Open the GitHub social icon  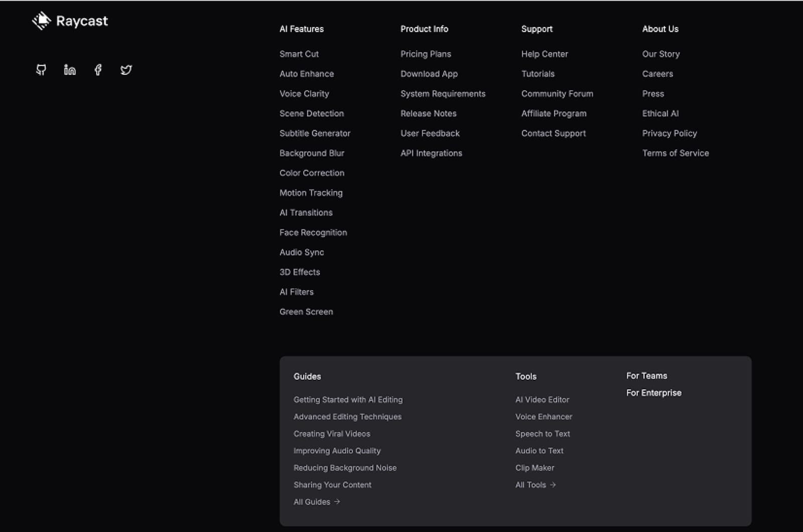[41, 70]
